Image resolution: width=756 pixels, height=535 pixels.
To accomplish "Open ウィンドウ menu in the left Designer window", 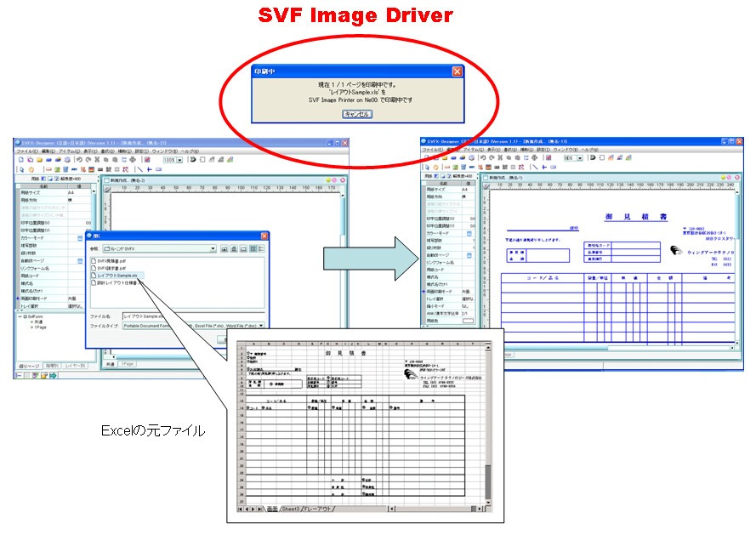I will 165,151.
